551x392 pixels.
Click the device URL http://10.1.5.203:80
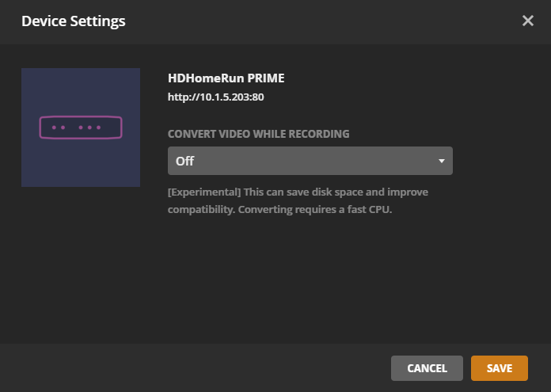coord(215,97)
